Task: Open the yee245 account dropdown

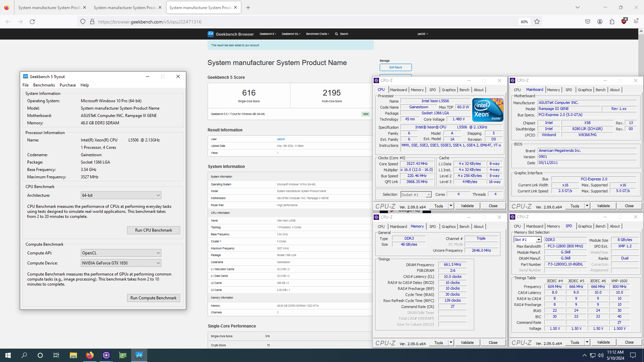Action: pos(423,34)
